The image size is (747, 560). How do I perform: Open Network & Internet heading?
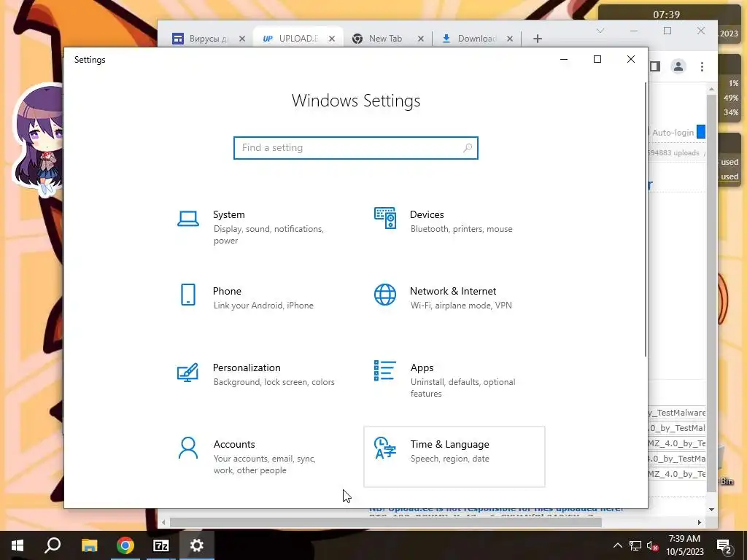point(453,291)
